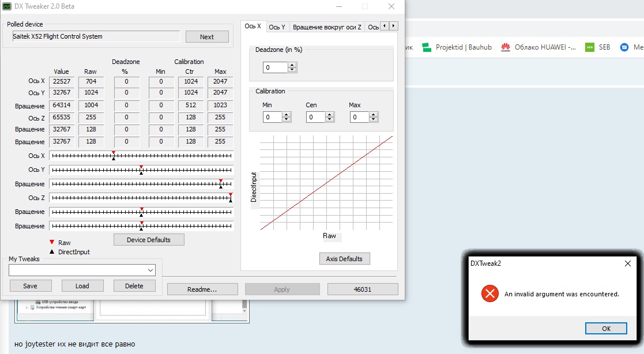This screenshot has height=354, width=644.
Task: Click the Ctr calibration cell 512
Action: pyautogui.click(x=191, y=105)
